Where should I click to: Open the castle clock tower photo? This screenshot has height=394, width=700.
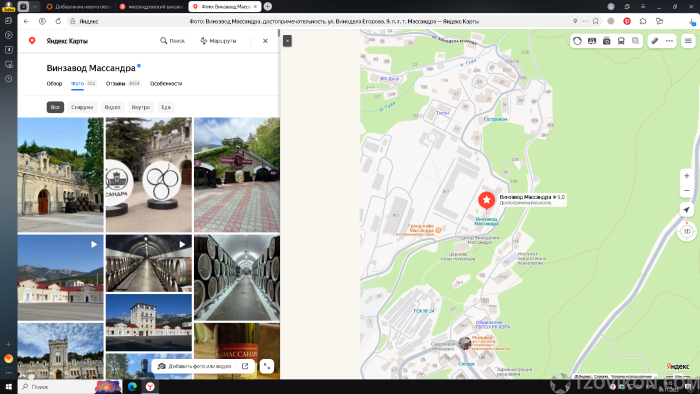[x=61, y=351]
